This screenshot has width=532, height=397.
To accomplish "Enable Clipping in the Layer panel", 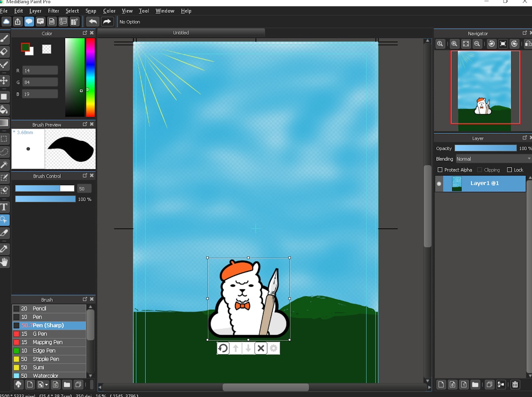I will [480, 170].
